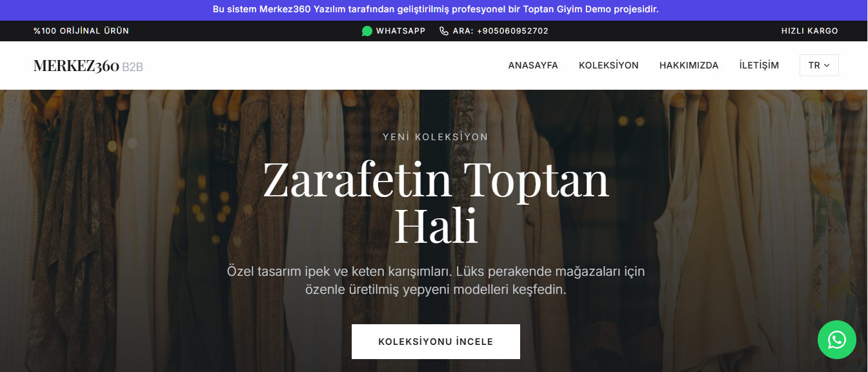Click the phone icon beside ARA number
Screen dimensions: 868x372
444,31
